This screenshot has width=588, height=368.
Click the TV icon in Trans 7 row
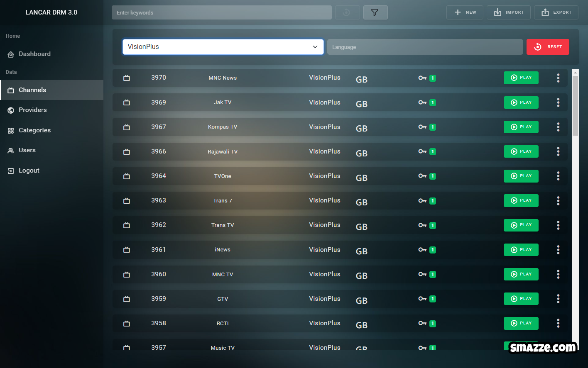pyautogui.click(x=127, y=201)
